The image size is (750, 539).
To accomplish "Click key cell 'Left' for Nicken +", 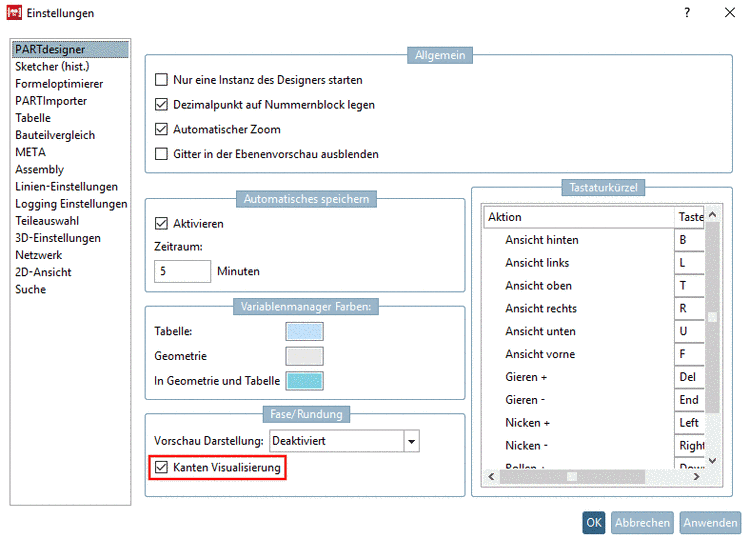I will [x=689, y=423].
